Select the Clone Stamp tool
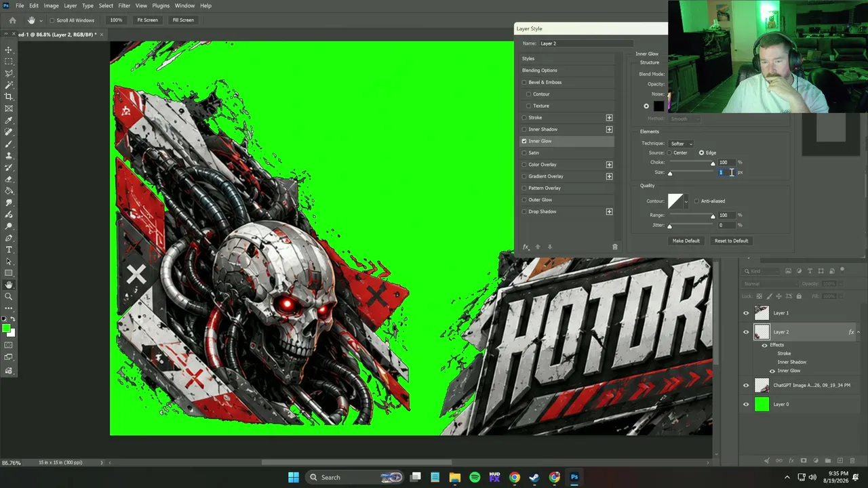The width and height of the screenshot is (868, 488). coord(9,155)
